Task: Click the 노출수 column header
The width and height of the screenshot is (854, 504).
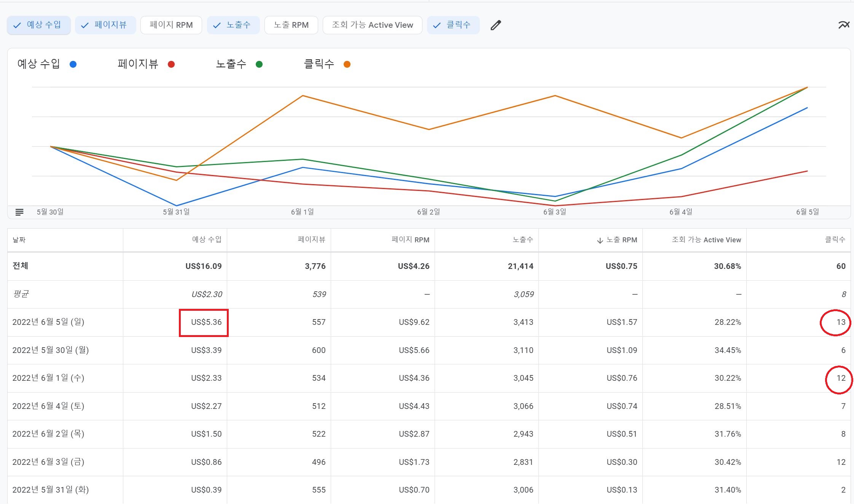Action: tap(523, 240)
